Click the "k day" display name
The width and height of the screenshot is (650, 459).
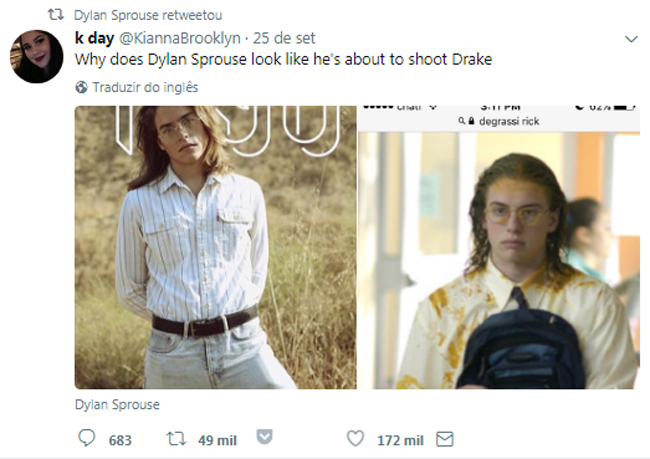coord(94,38)
